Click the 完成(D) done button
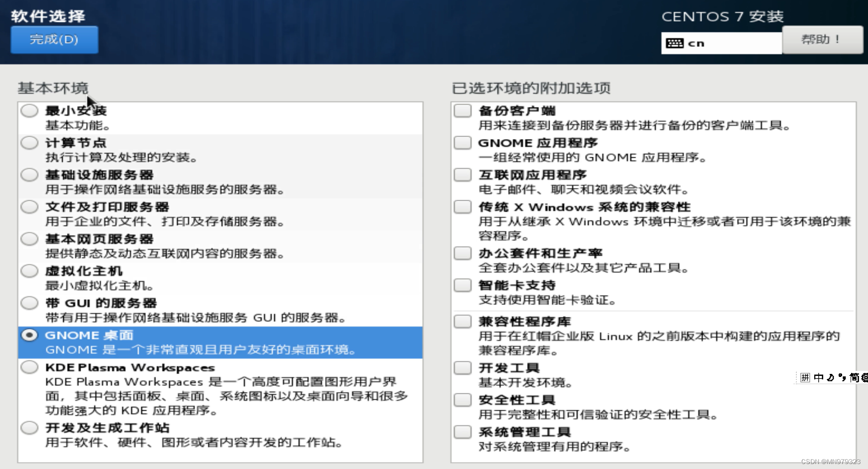Viewport: 868px width, 469px height. click(54, 40)
